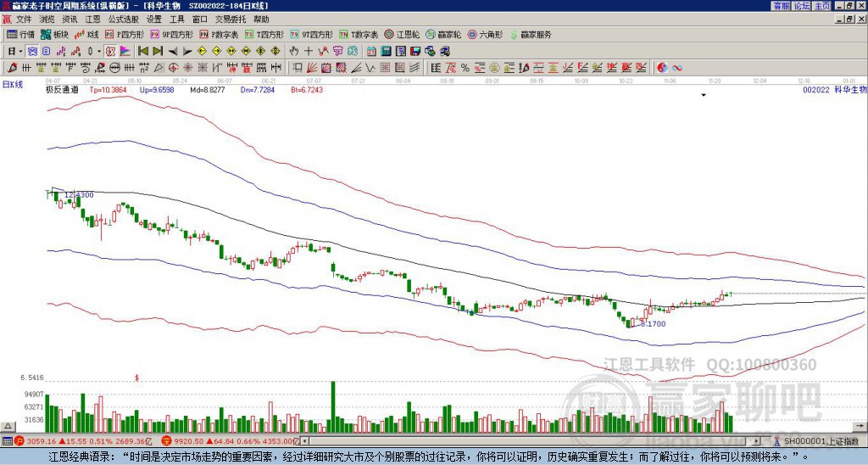Open the 交易委托 menu
This screenshot has width=868, height=465.
pos(231,20)
